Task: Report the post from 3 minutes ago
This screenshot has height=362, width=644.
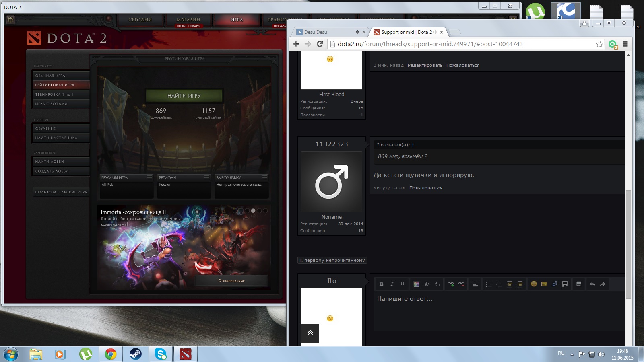Action: point(463,65)
